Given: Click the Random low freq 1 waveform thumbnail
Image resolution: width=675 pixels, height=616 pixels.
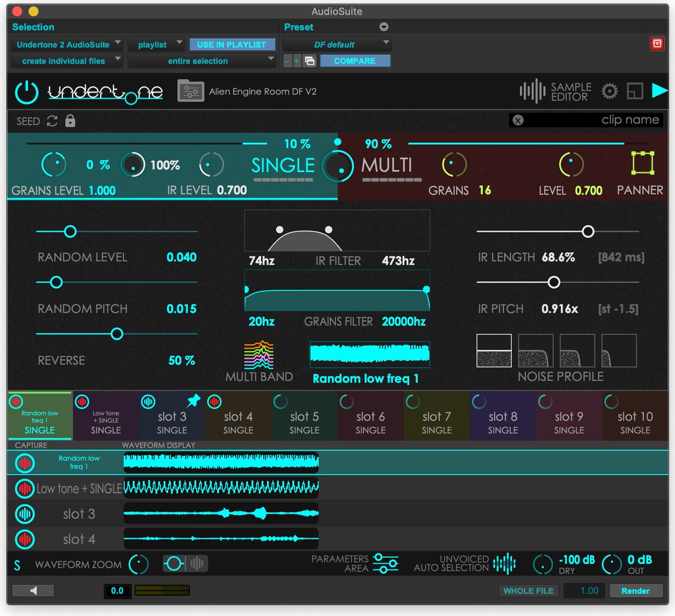Looking at the screenshot, I should 370,354.
